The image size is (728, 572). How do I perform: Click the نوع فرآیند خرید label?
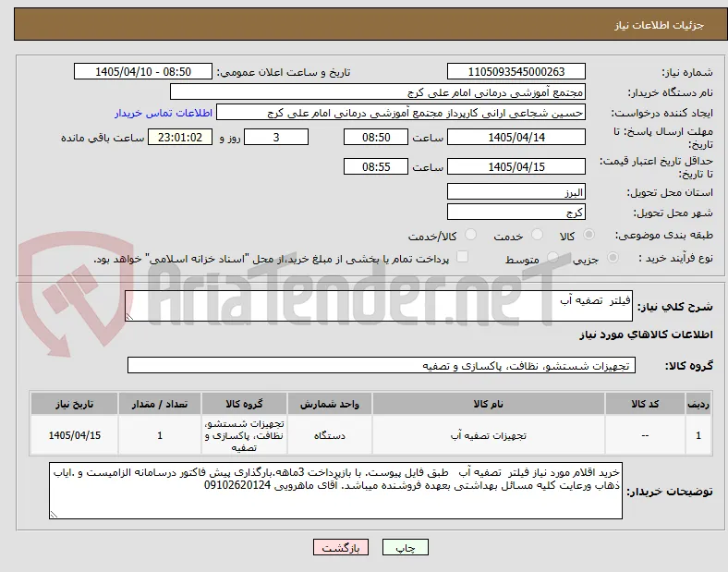click(x=675, y=258)
